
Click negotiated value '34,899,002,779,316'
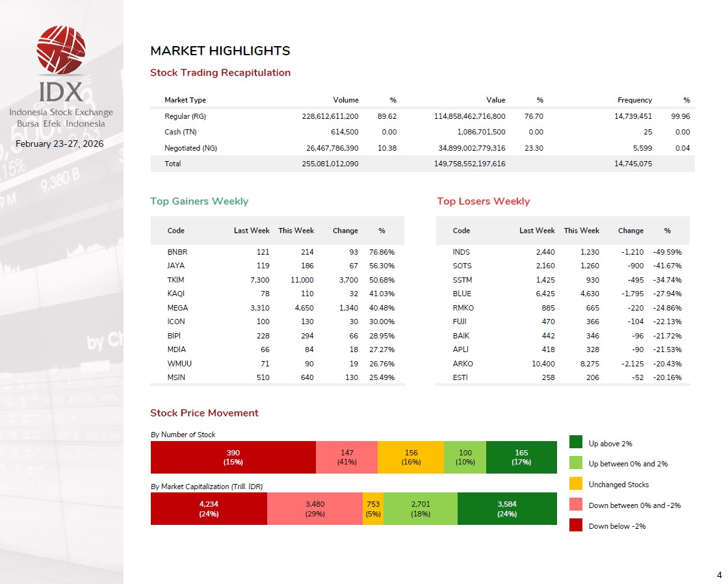[x=472, y=148]
